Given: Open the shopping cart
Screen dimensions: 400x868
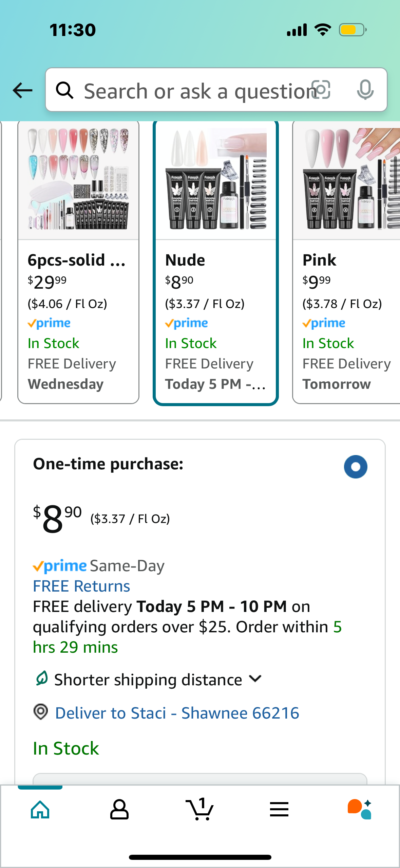Looking at the screenshot, I should click(200, 810).
